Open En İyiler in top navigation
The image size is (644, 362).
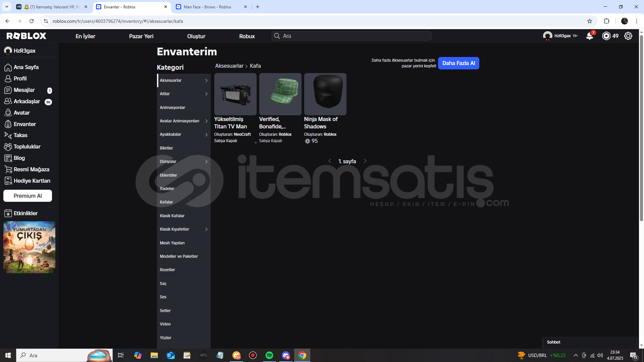pyautogui.click(x=85, y=36)
